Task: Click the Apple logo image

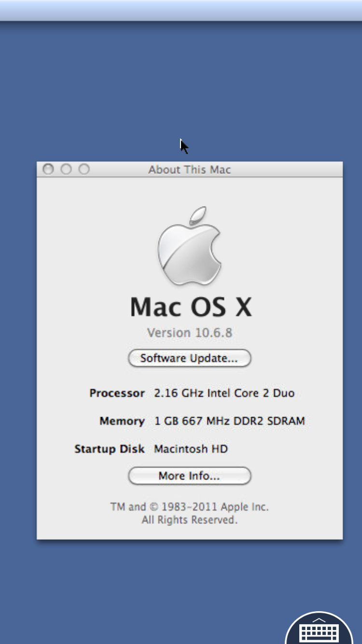Action: click(190, 246)
